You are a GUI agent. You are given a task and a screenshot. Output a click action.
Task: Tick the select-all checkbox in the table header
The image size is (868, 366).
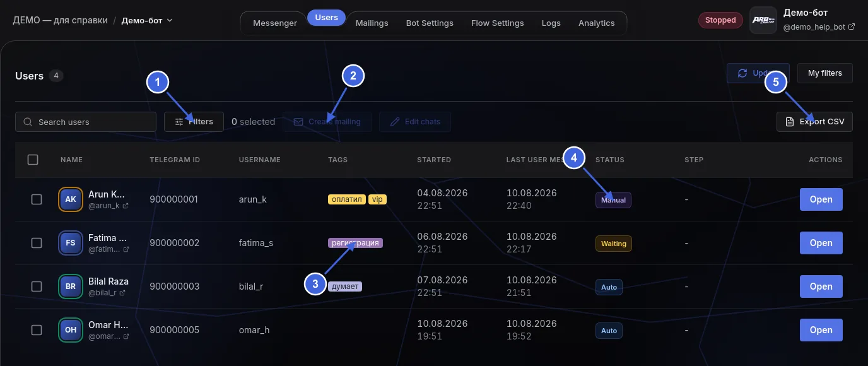(33, 160)
